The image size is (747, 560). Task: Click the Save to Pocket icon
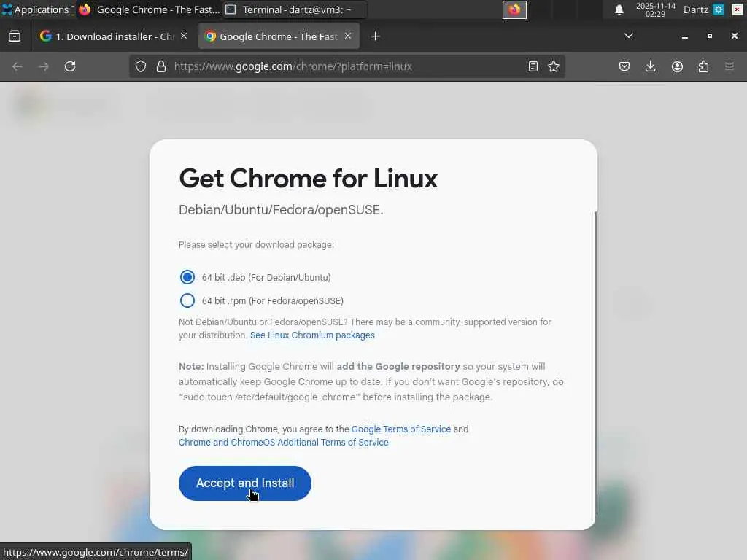tap(624, 66)
